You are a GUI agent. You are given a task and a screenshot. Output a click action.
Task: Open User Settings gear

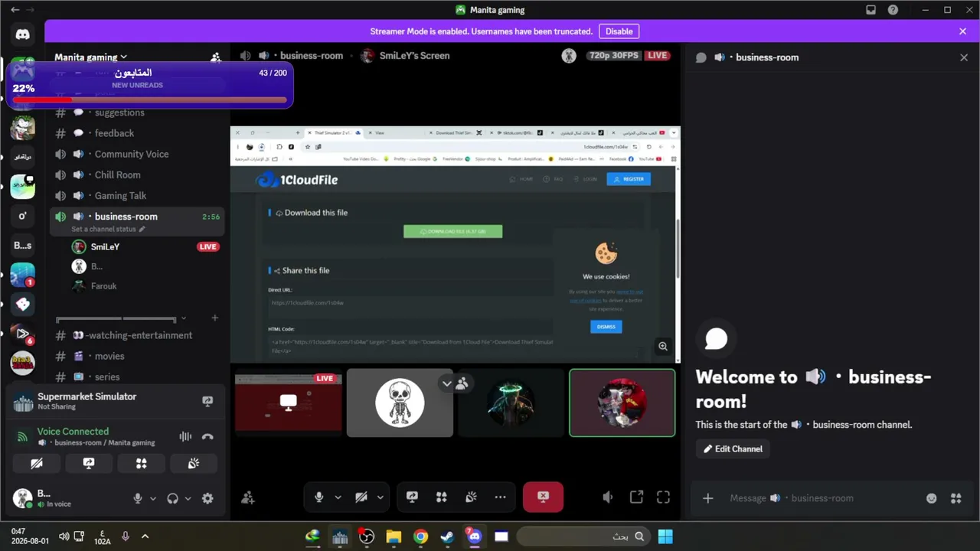(x=207, y=498)
